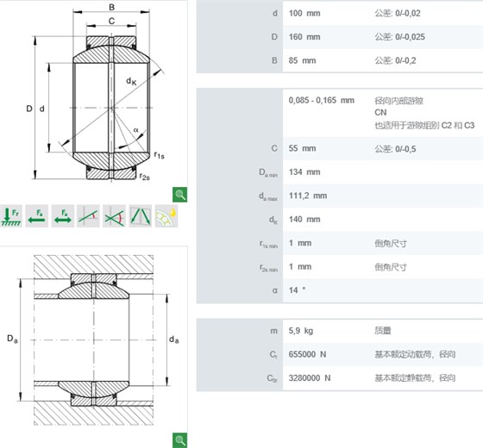Click the '也适用于游隙组别 C2 和 C3' note

[x=424, y=125]
